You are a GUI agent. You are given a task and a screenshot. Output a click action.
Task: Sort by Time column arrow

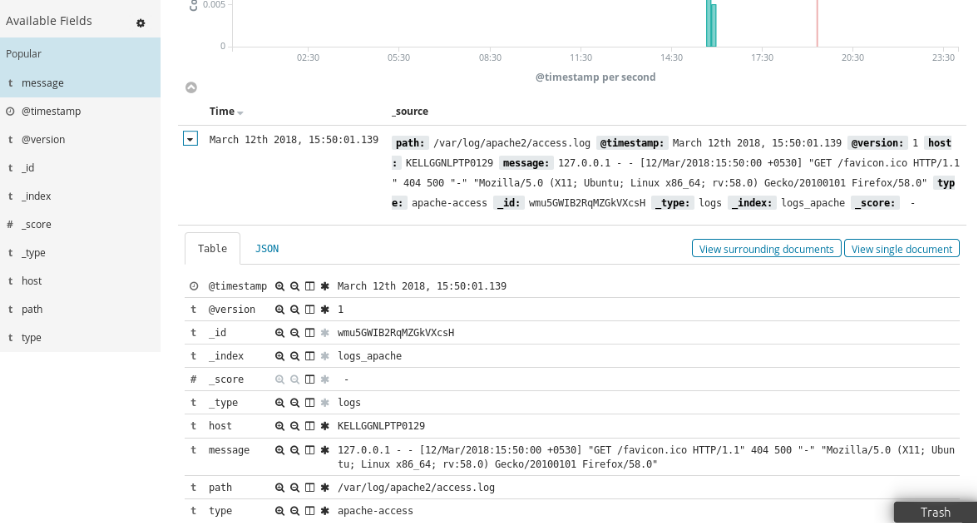(x=241, y=113)
